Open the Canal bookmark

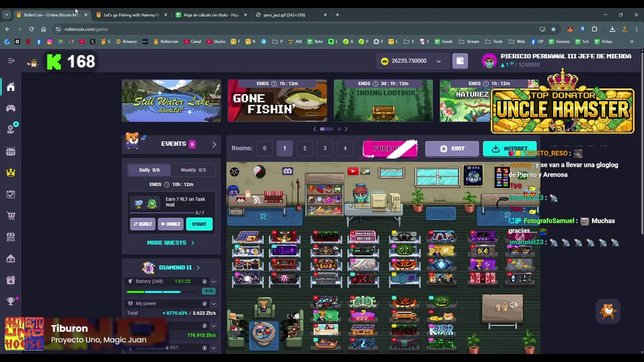pyautogui.click(x=192, y=41)
